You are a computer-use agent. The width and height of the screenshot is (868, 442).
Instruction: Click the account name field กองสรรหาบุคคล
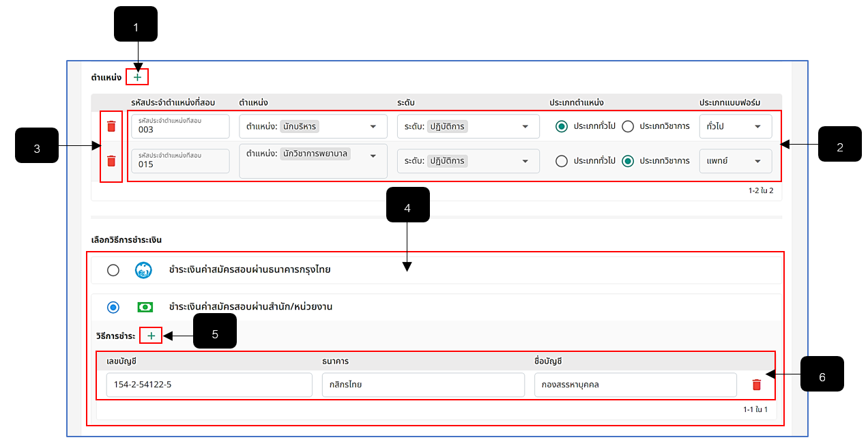coord(635,385)
